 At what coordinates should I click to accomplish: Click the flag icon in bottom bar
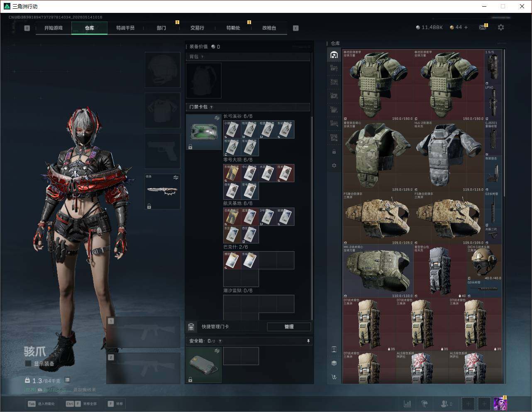(425, 404)
